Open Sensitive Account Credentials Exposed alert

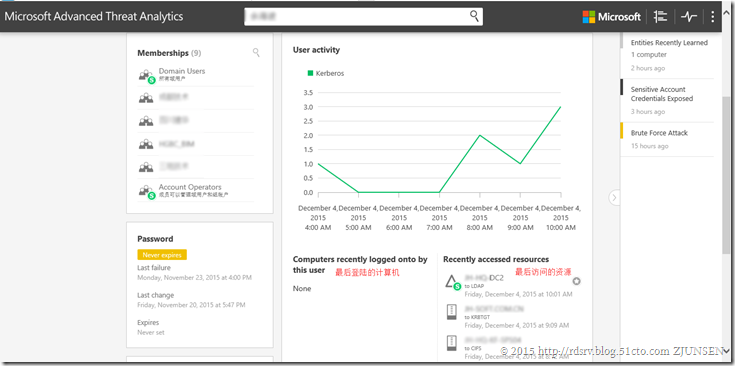click(x=661, y=94)
